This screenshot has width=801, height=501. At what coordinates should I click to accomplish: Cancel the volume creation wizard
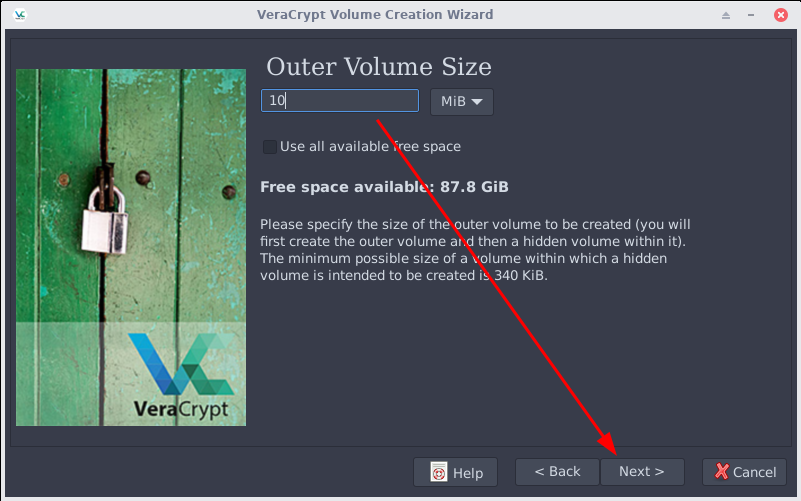[745, 471]
